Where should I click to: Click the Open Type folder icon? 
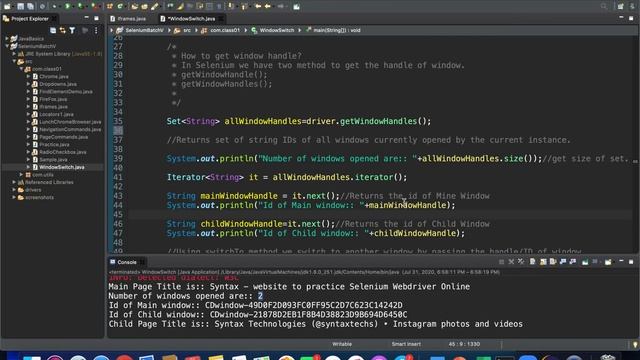pyautogui.click(x=135, y=7)
